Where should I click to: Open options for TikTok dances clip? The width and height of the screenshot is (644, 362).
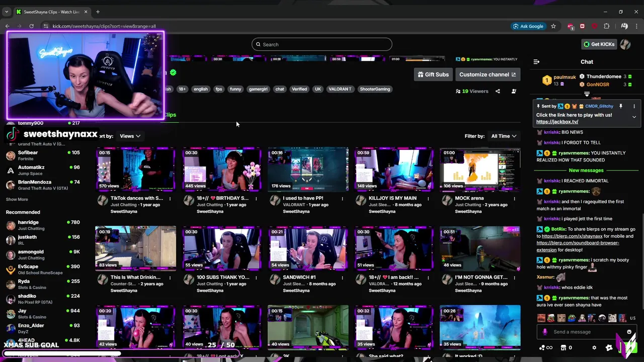(170, 199)
